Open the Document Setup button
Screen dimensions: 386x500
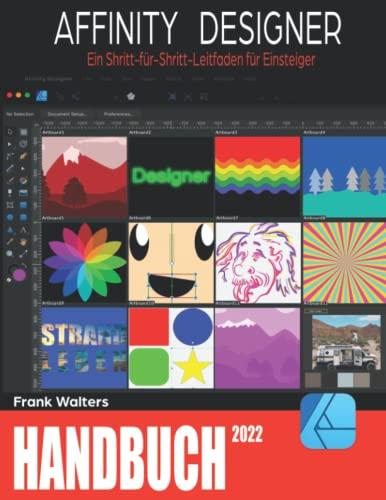pyautogui.click(x=67, y=114)
